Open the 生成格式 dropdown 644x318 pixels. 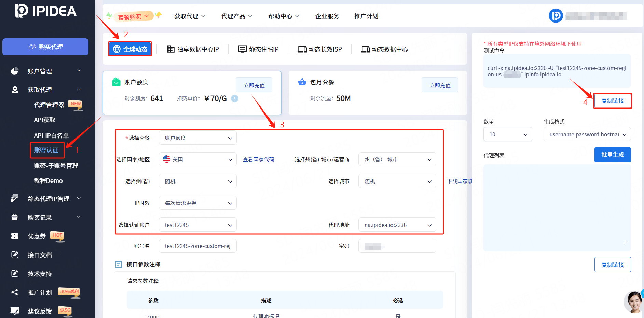coord(587,134)
